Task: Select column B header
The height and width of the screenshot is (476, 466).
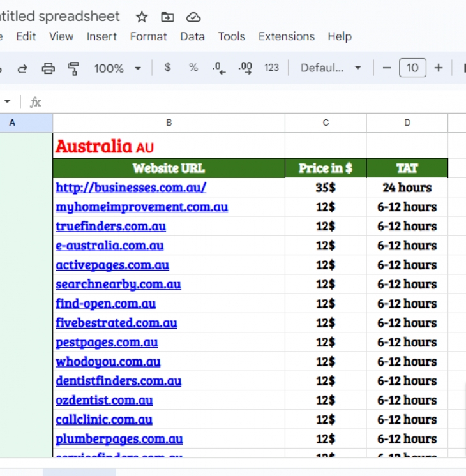Action: pos(169,123)
